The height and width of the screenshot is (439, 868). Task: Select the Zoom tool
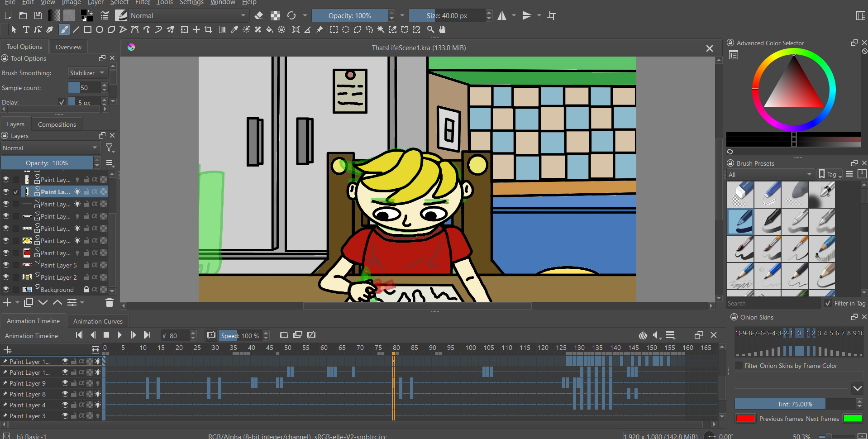click(x=430, y=30)
